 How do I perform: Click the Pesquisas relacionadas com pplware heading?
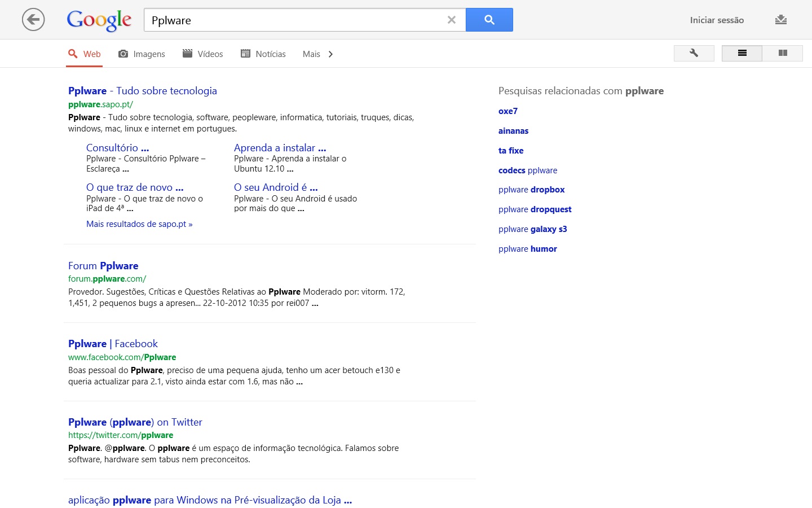point(581,91)
